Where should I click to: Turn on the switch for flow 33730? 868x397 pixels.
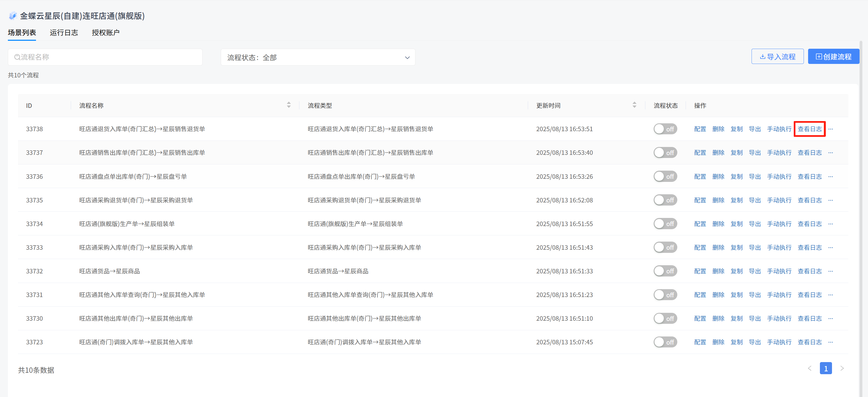pos(665,318)
